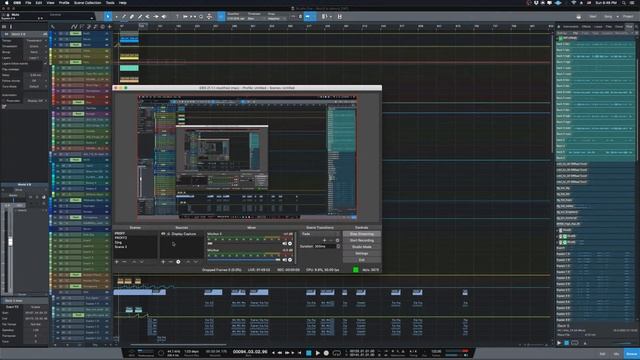The image size is (640, 360).
Task: Open the Help menu
Action: (x=122, y=2)
